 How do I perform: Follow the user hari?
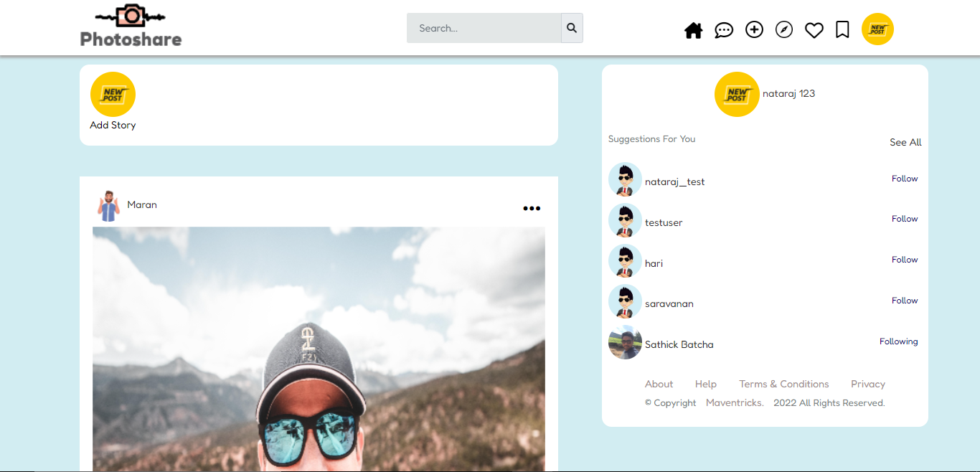pyautogui.click(x=905, y=260)
